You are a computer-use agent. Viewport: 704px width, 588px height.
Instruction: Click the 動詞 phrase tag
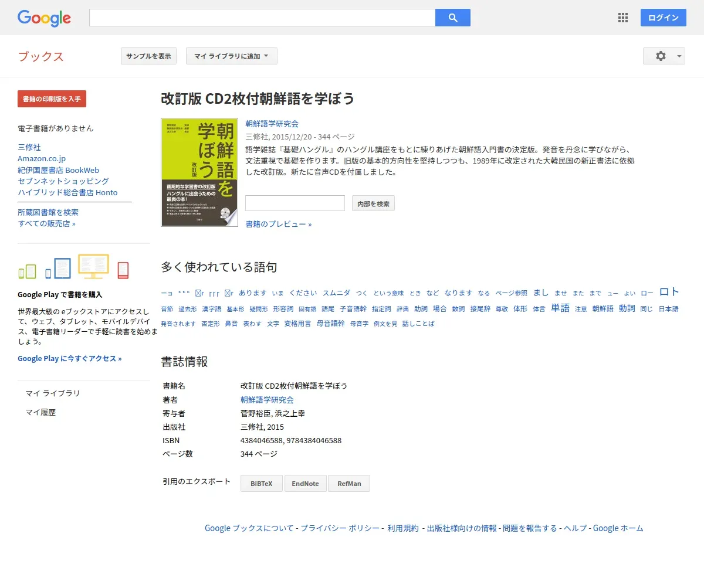point(627,308)
